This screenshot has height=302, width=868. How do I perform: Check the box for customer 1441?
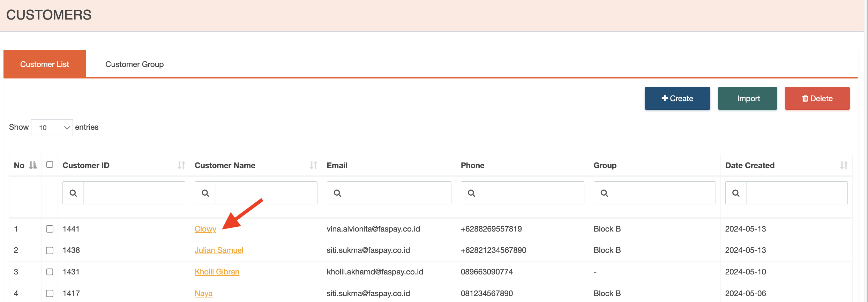(x=50, y=229)
